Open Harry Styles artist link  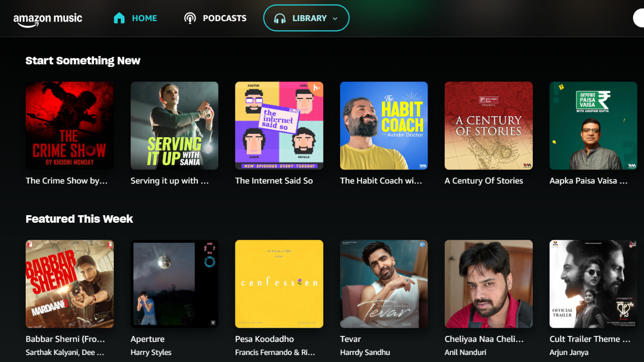click(x=151, y=352)
